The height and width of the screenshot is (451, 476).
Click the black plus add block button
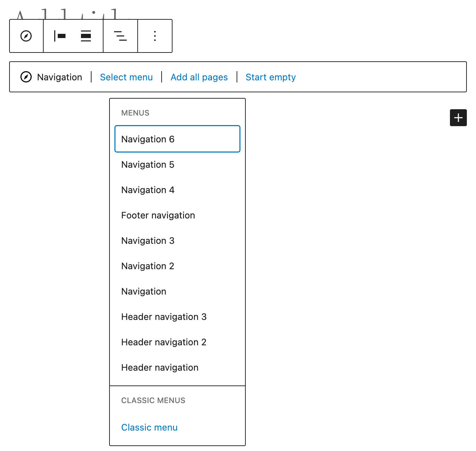coord(458,118)
